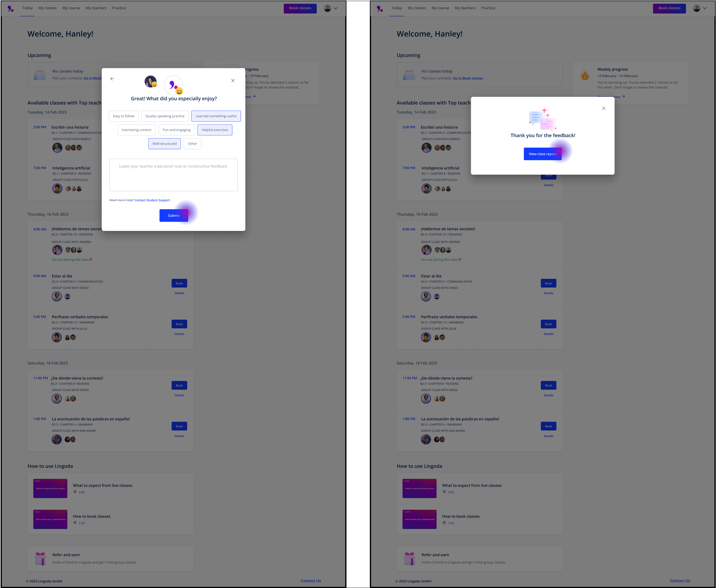Select the Learned something useful feedback tag
716x588 pixels.
click(215, 116)
